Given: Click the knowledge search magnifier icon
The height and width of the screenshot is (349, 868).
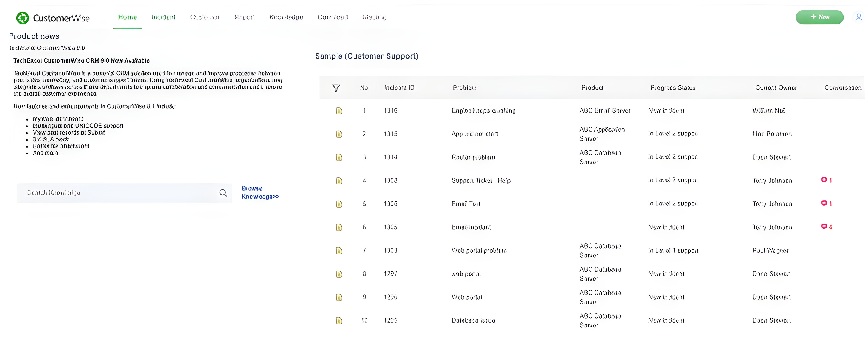Looking at the screenshot, I should click(x=223, y=193).
